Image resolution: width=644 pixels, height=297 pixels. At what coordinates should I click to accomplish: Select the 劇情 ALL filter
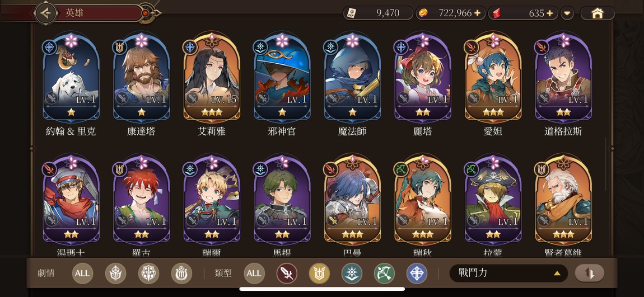point(82,274)
